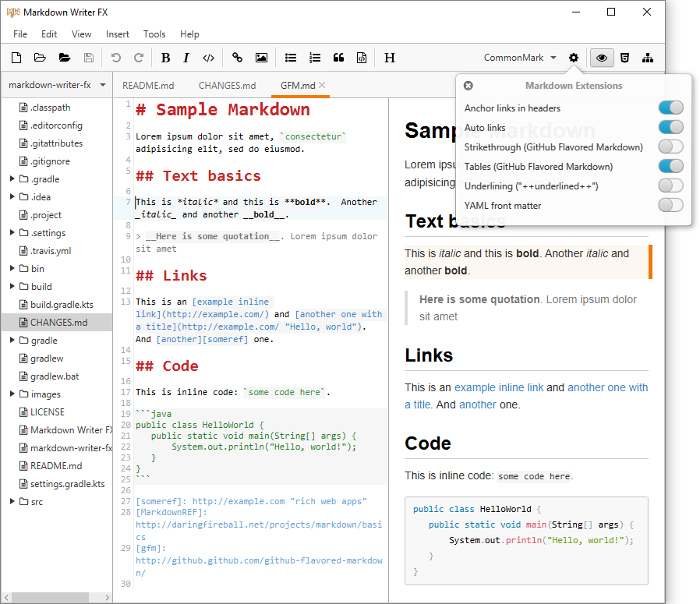Select LICENSE file in project tree
700x604 pixels.
(48, 412)
